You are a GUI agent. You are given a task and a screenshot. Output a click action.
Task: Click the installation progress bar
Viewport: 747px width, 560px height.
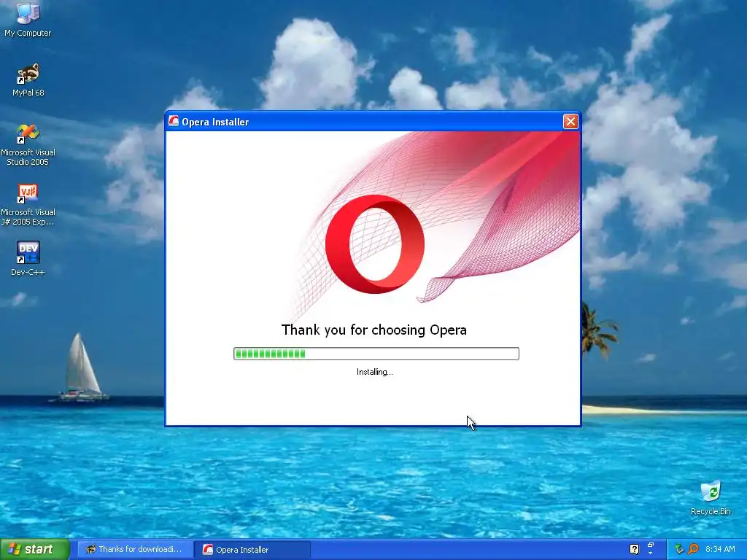(x=376, y=354)
